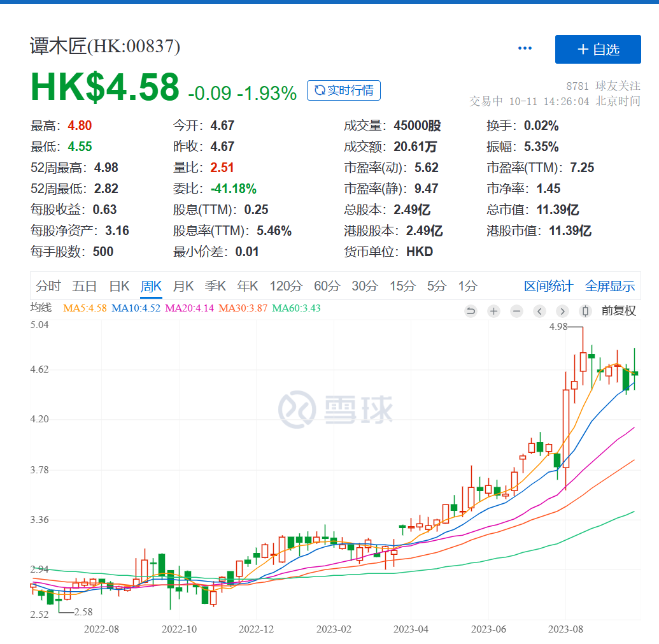The height and width of the screenshot is (644, 659).
Task: Click the candlestick style icon
Action: tap(585, 311)
